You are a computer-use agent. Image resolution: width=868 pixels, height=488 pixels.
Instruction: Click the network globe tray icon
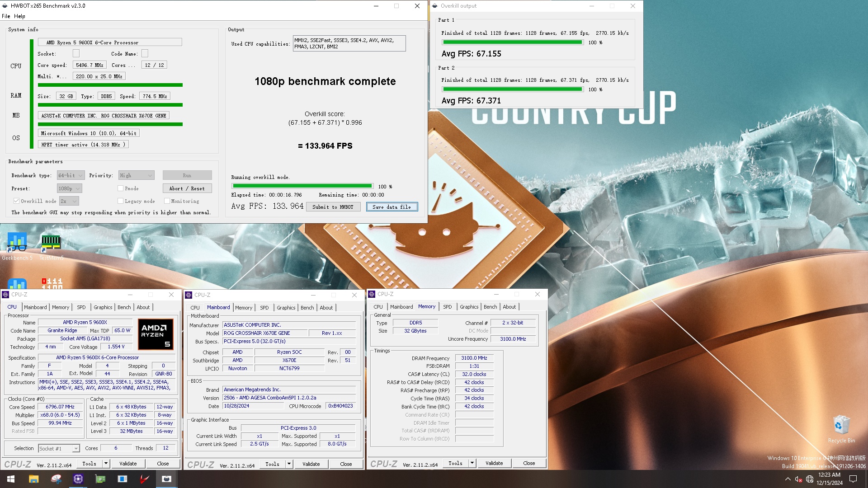(810, 479)
